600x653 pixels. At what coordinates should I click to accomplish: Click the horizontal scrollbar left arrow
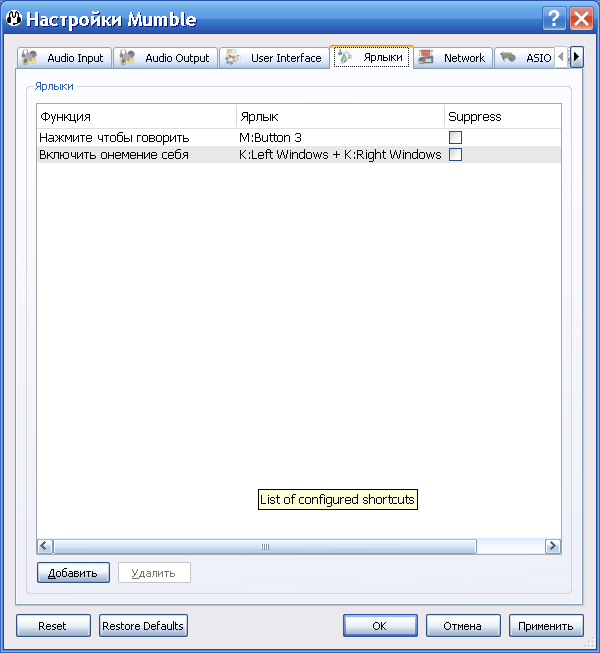click(45, 546)
